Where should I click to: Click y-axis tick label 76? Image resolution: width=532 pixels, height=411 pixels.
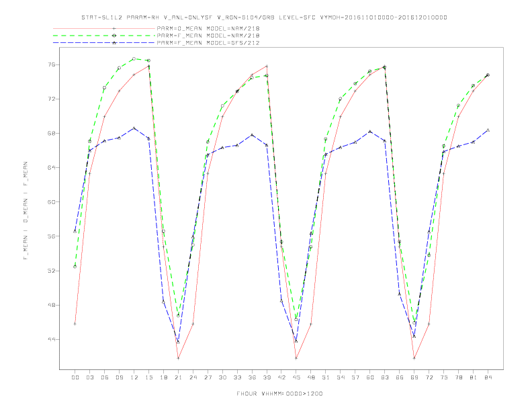coord(52,64)
